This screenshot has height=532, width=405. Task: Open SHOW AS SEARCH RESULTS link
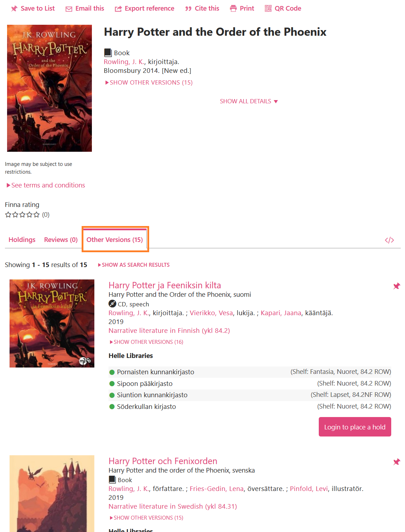pyautogui.click(x=134, y=265)
